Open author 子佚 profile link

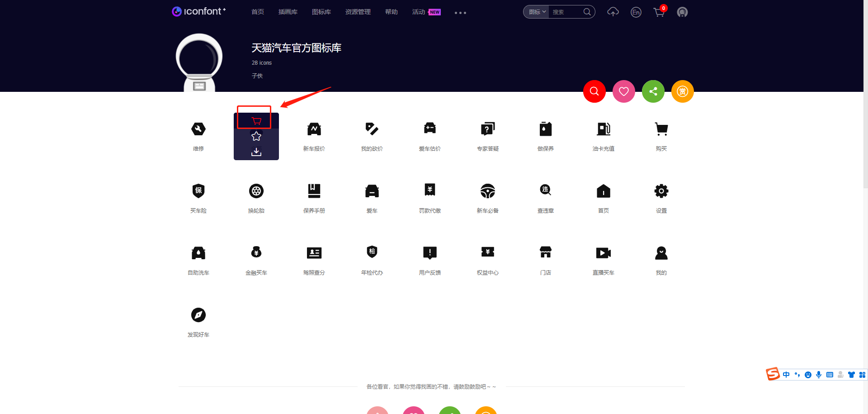point(257,76)
